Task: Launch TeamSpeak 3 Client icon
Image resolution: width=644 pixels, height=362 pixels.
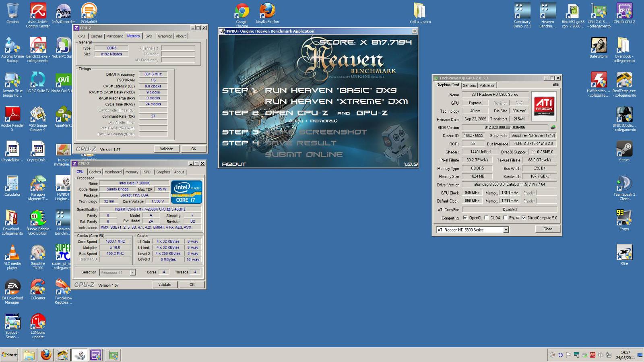Action: [624, 188]
